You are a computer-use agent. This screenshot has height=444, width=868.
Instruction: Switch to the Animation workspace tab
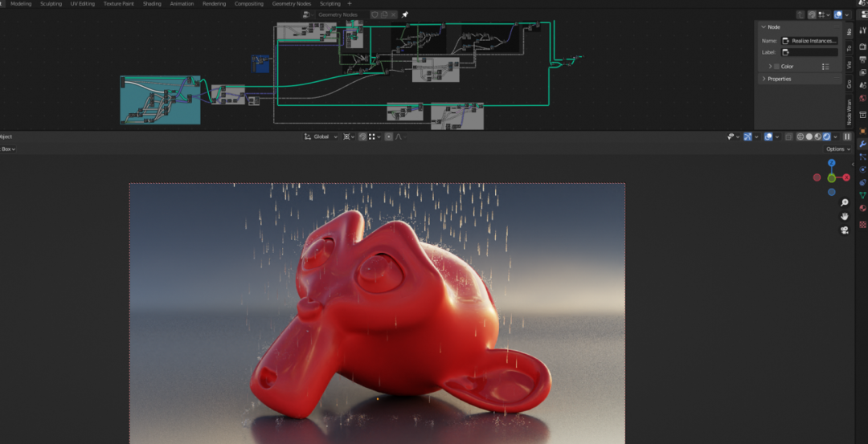[x=182, y=3]
